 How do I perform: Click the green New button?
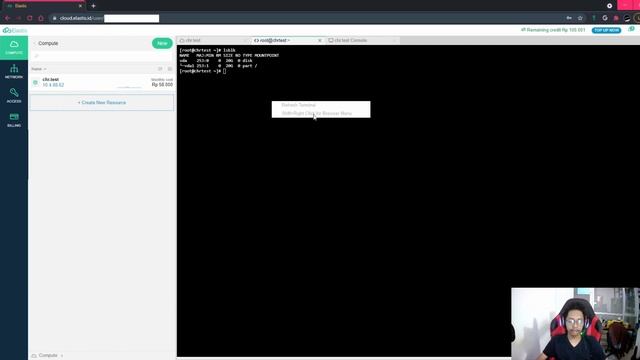click(x=162, y=43)
